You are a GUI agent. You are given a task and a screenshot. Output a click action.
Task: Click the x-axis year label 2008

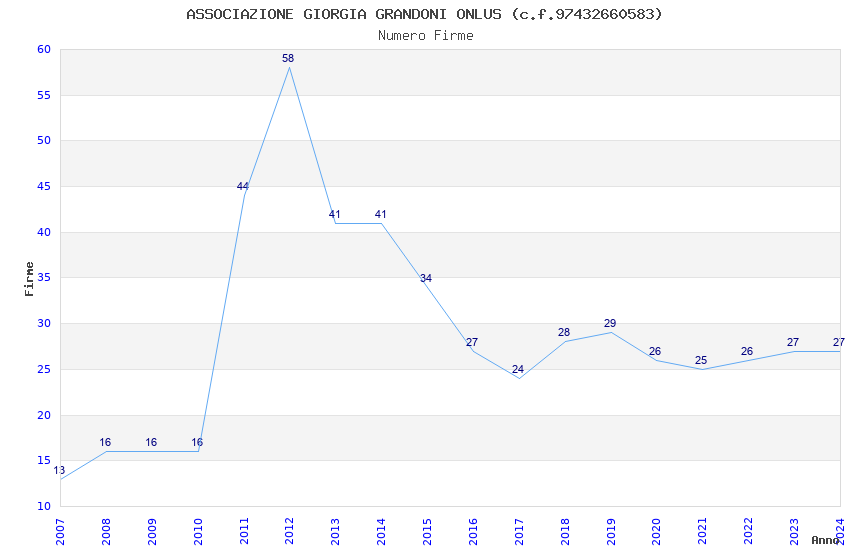coord(106,531)
